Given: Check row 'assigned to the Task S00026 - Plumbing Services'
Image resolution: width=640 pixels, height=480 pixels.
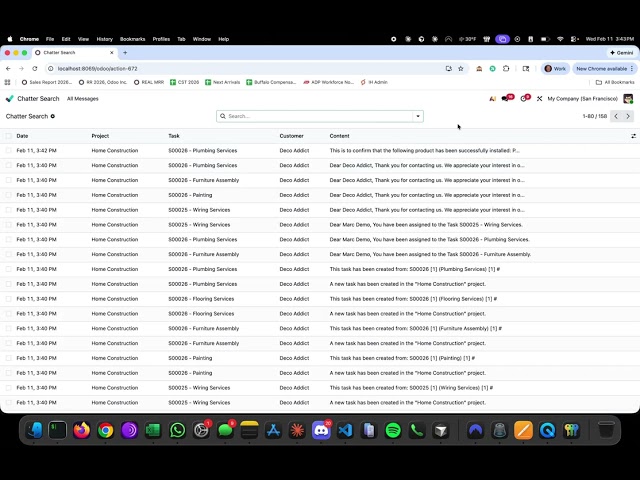Looking at the screenshot, I should (x=8, y=240).
